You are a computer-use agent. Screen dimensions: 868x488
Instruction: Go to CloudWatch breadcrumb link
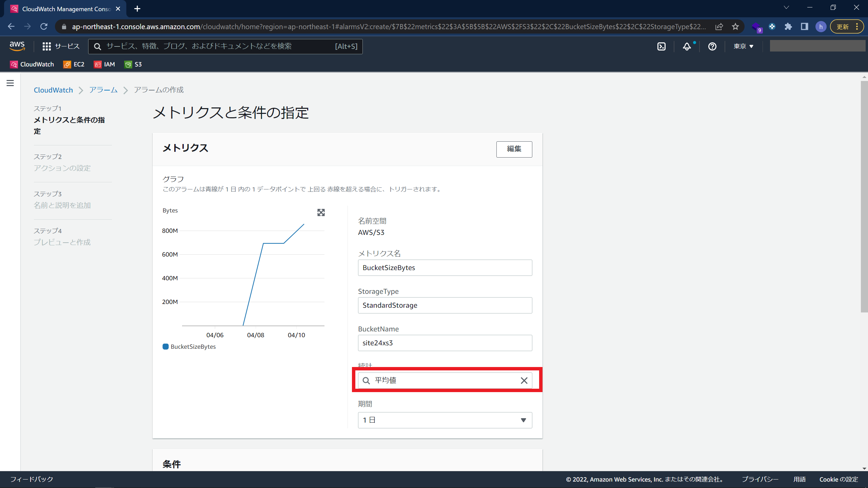pyautogui.click(x=53, y=90)
